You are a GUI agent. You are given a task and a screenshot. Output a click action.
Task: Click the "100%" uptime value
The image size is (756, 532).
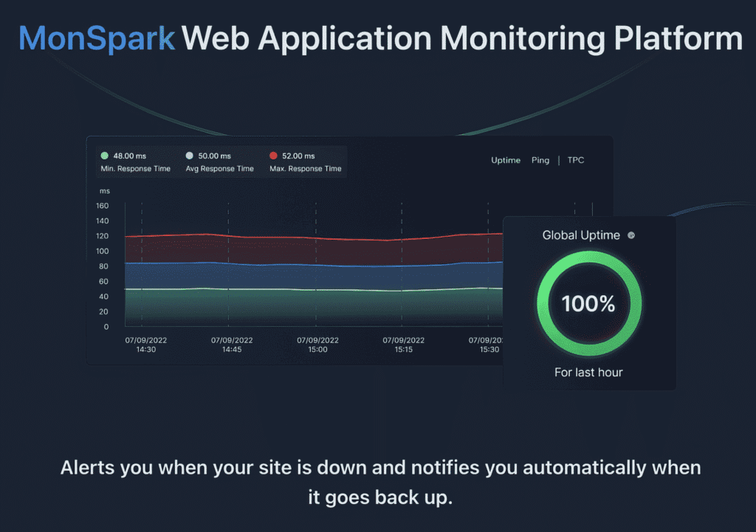[588, 303]
